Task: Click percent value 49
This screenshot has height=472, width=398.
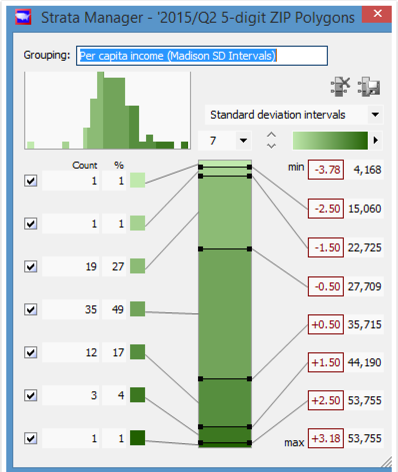Action: pos(118,309)
